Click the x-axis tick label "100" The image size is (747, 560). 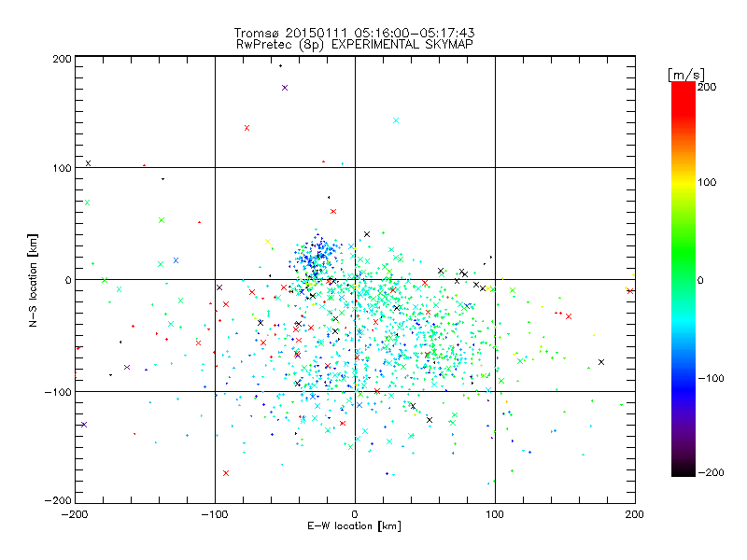click(x=495, y=514)
